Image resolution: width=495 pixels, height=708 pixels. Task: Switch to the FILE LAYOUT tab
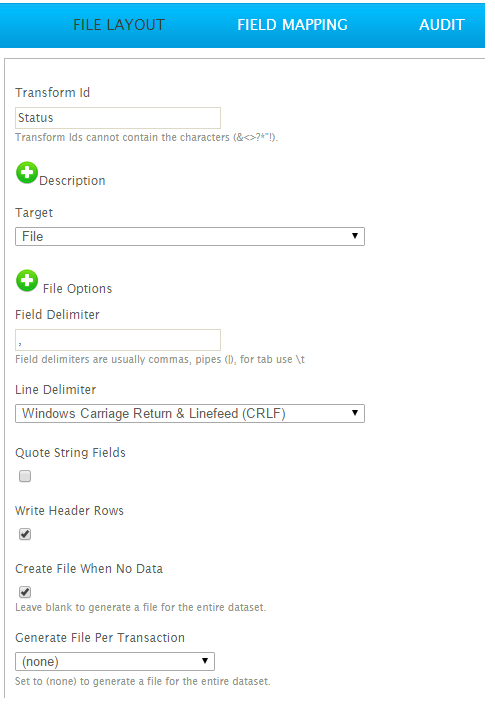[119, 25]
